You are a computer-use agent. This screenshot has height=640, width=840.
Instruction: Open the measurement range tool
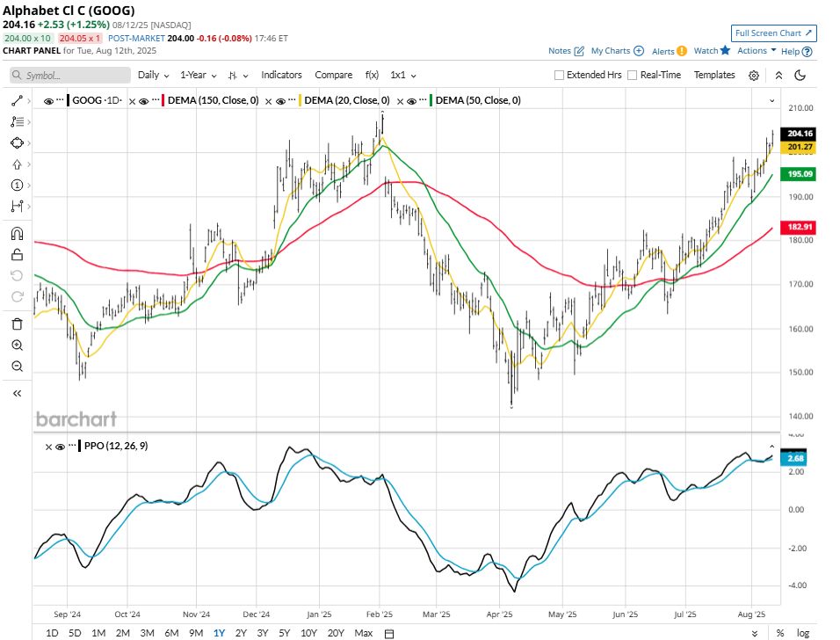[x=18, y=207]
